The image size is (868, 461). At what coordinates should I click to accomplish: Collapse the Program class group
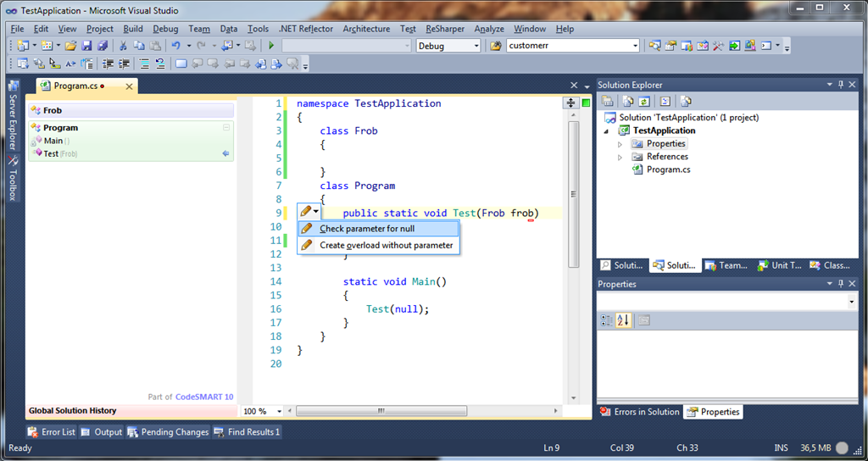coord(225,127)
